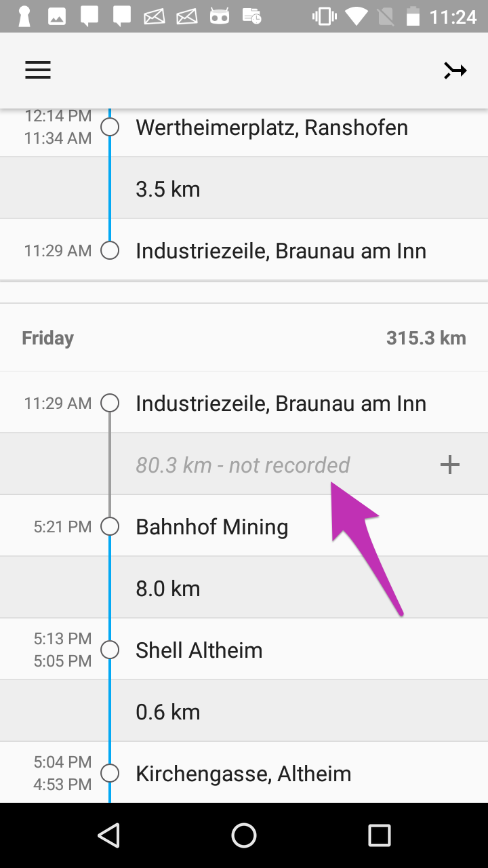Tap the battery icon in status bar
The width and height of the screenshot is (488, 868).
click(x=412, y=16)
